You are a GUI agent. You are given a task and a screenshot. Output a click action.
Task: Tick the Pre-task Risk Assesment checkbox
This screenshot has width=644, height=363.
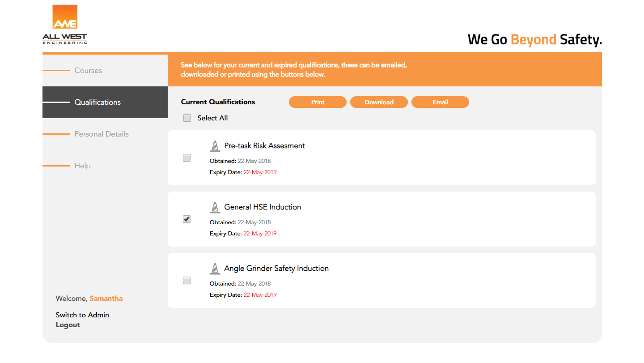tap(187, 158)
